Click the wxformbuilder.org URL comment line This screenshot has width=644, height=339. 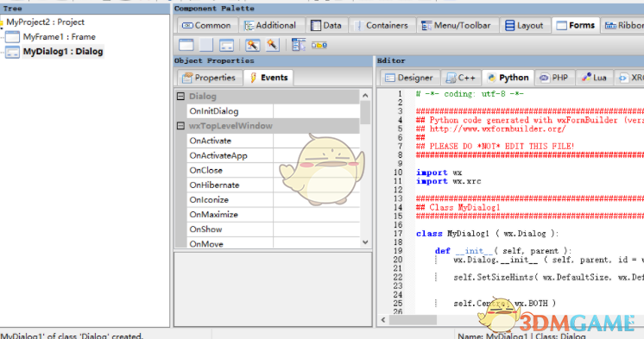(x=491, y=129)
